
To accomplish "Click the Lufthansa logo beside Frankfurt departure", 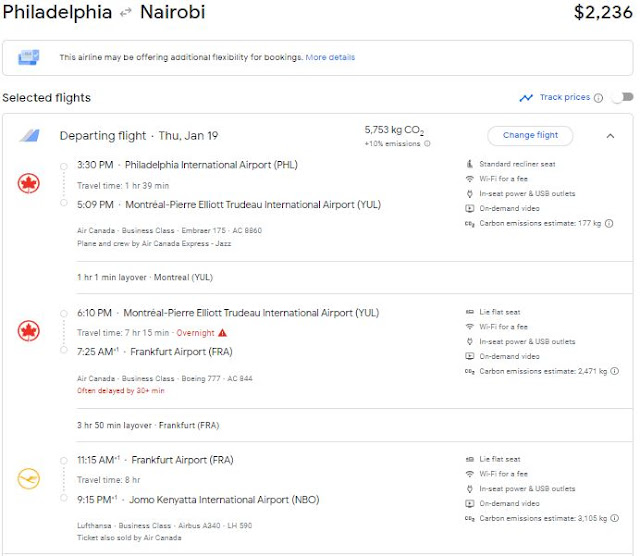I will [x=29, y=479].
